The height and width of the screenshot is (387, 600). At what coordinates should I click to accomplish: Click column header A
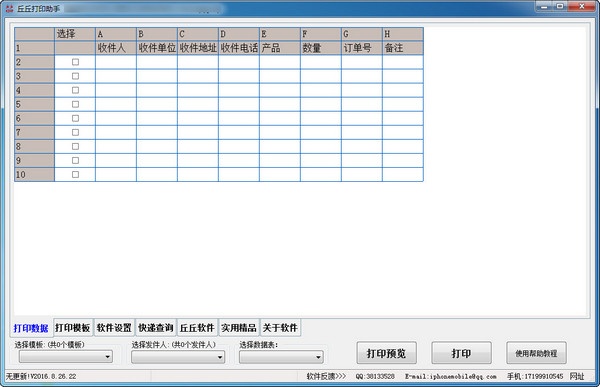116,34
